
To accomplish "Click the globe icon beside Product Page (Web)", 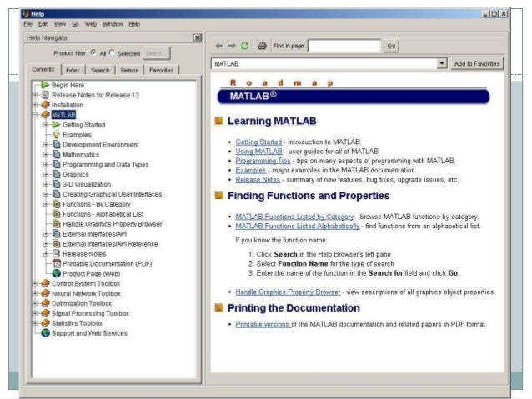I will 57,273.
